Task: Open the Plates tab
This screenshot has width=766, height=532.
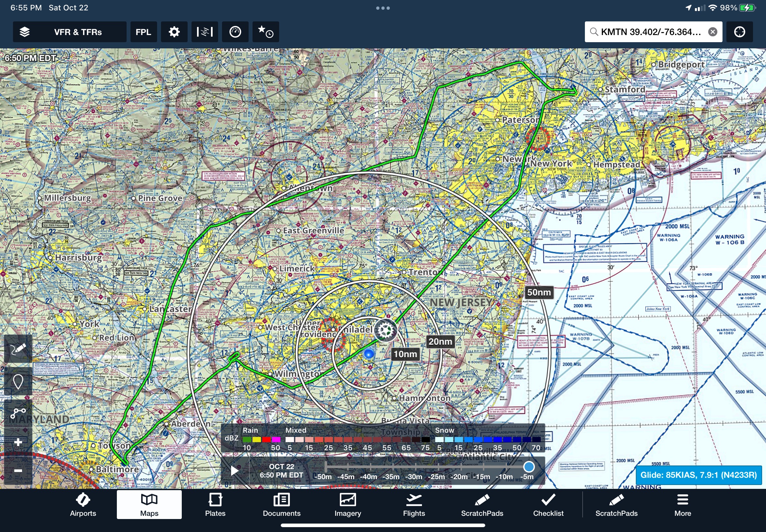Action: [x=215, y=505]
